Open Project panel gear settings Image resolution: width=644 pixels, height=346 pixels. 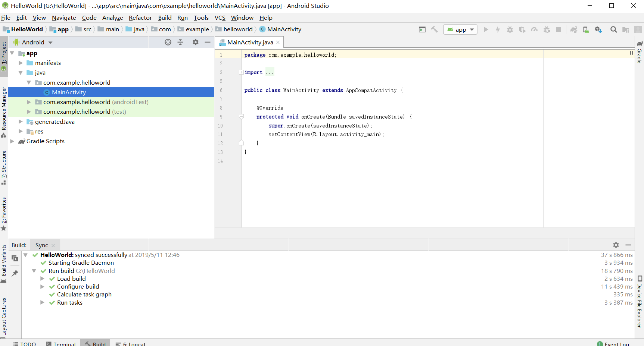tap(196, 42)
